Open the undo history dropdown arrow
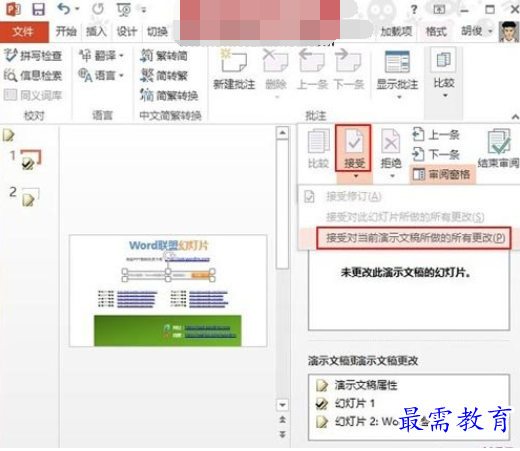The width and height of the screenshot is (520, 451). coord(77,9)
